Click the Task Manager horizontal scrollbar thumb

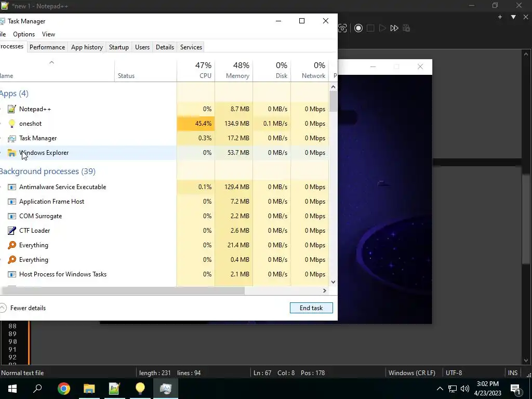click(123, 291)
